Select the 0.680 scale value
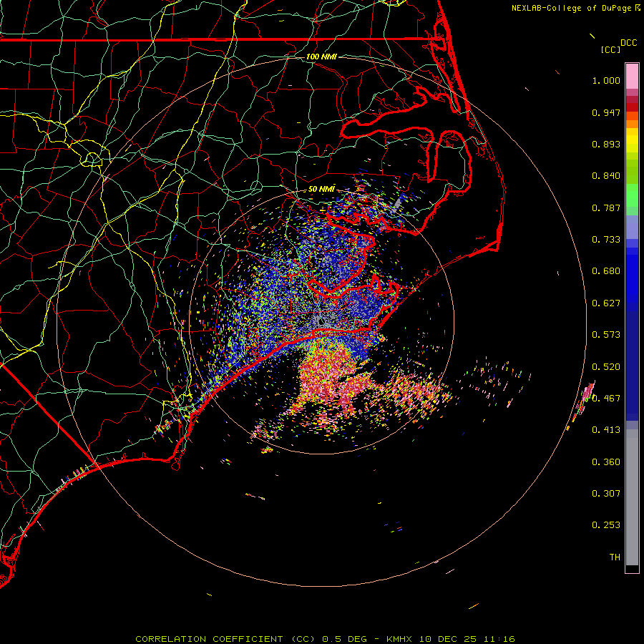 [606, 271]
